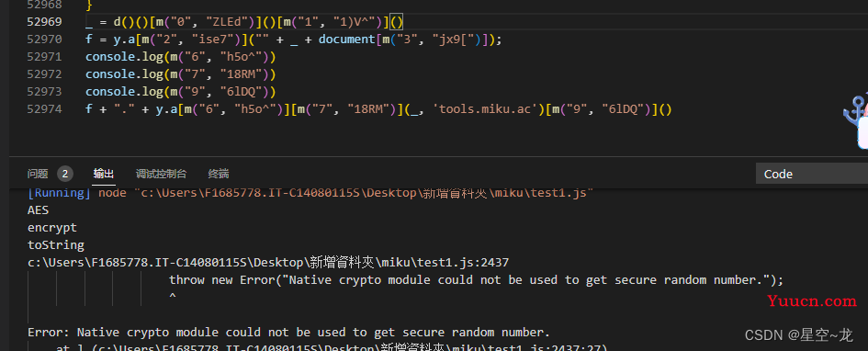Click console.log(m("9", "6lDQ")) code line

pos(180,91)
